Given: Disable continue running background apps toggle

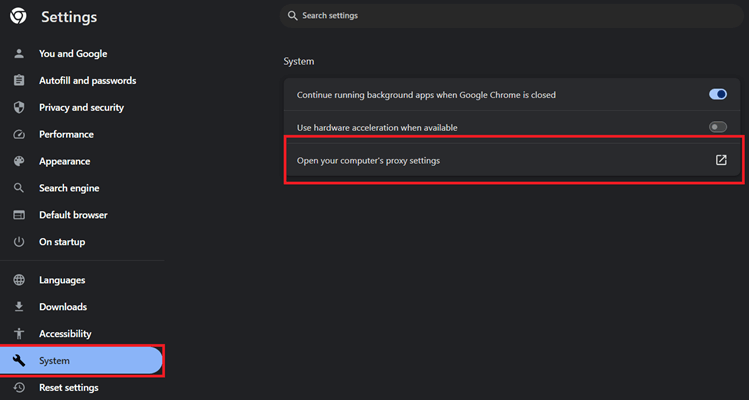Looking at the screenshot, I should point(717,95).
